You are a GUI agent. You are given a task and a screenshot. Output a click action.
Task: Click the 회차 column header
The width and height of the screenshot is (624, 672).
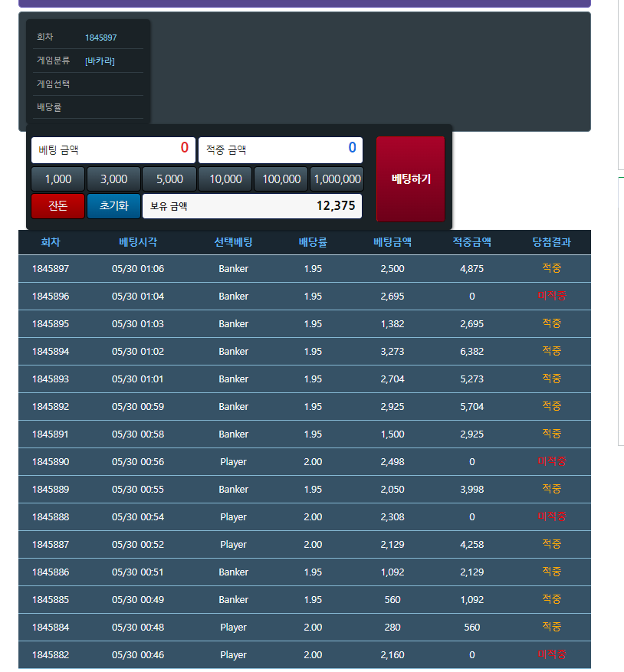(x=51, y=242)
